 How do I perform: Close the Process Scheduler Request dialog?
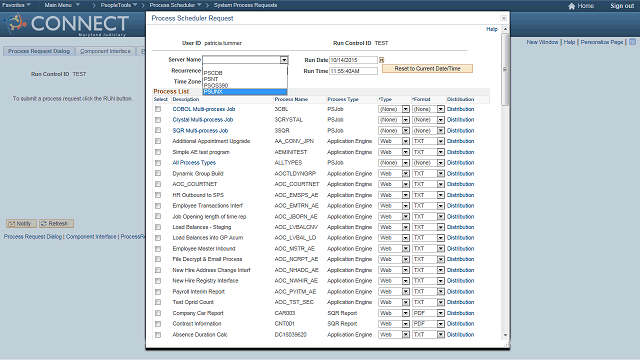click(x=504, y=18)
